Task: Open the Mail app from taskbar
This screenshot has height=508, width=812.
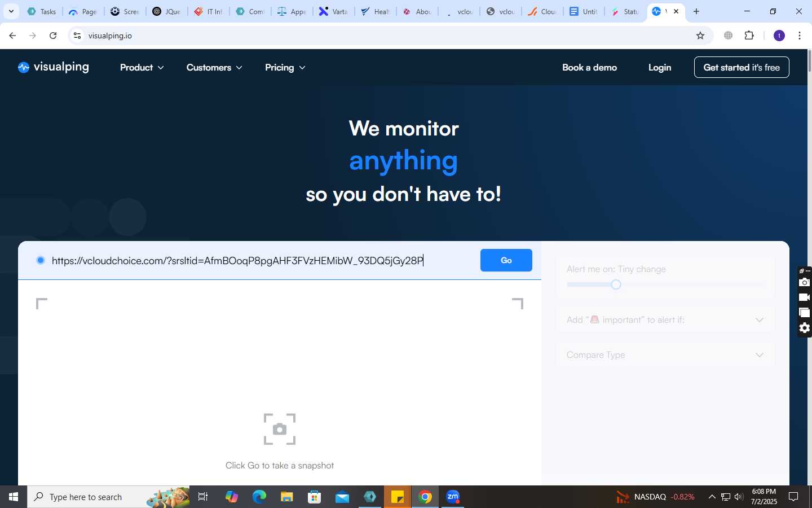Action: [x=342, y=497]
